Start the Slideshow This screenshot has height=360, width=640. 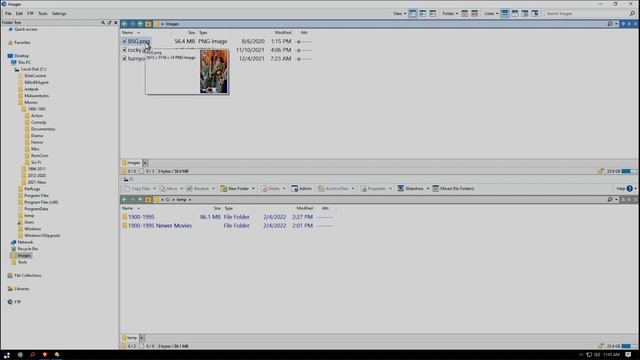pyautogui.click(x=411, y=189)
